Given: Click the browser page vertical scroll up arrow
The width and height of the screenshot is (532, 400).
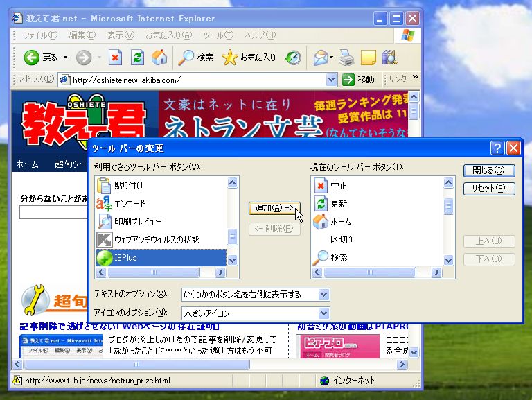Looking at the screenshot, I should pyautogui.click(x=414, y=97).
